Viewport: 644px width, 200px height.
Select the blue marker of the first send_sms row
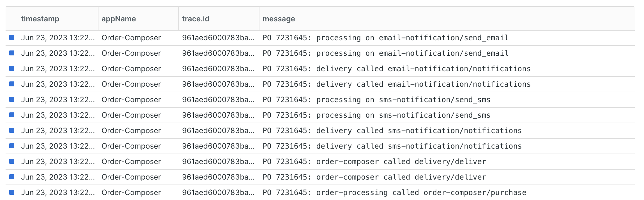coord(12,99)
